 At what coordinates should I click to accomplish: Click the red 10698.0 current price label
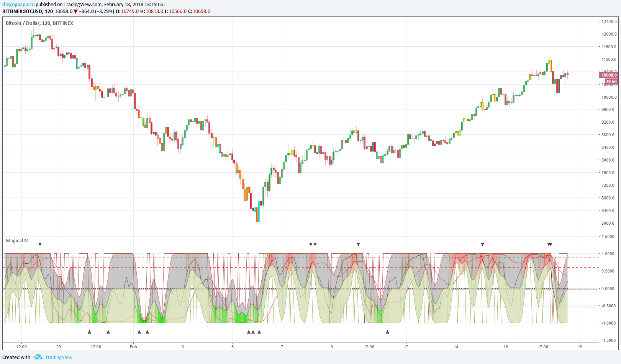click(x=609, y=75)
